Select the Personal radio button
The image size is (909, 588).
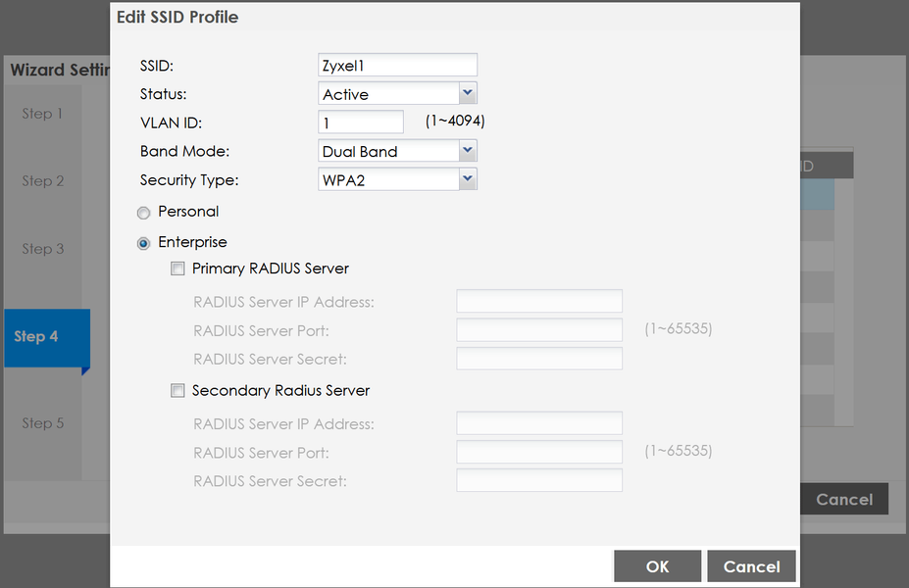[144, 213]
